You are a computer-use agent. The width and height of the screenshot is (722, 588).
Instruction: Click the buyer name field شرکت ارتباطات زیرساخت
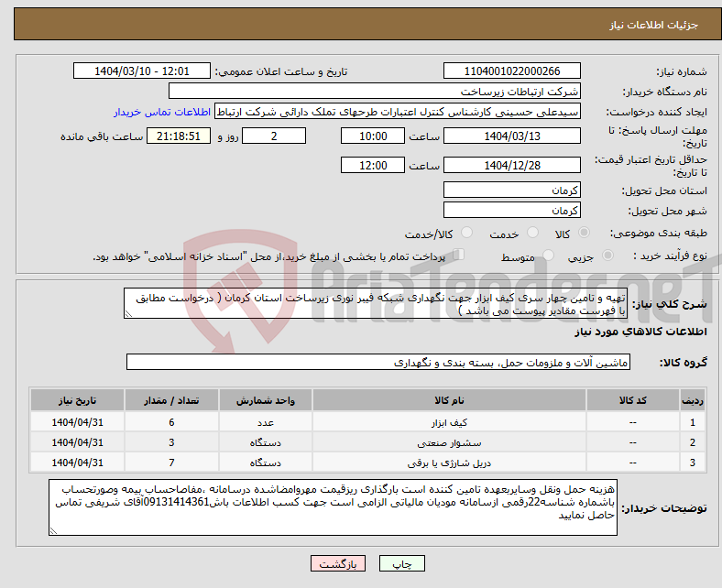tap(375, 92)
